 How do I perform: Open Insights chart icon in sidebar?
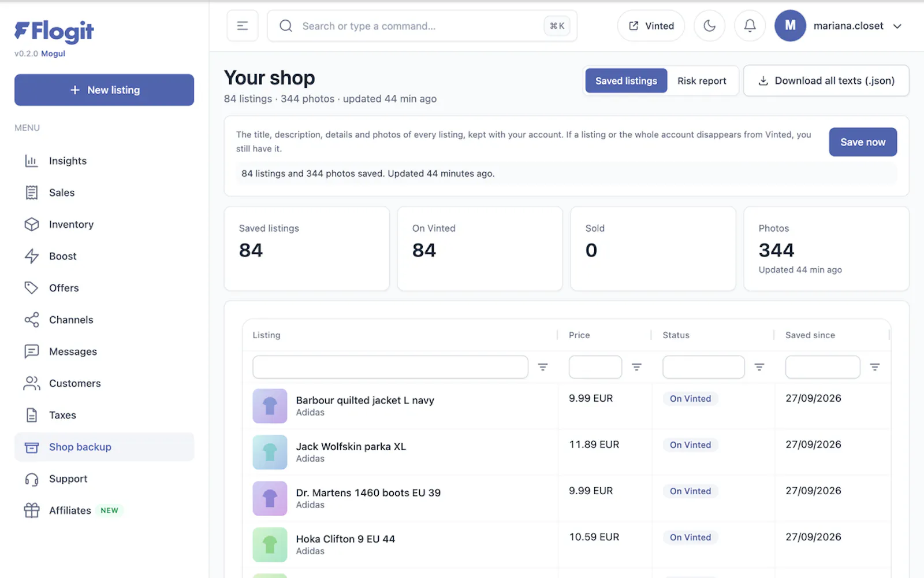pyautogui.click(x=32, y=161)
